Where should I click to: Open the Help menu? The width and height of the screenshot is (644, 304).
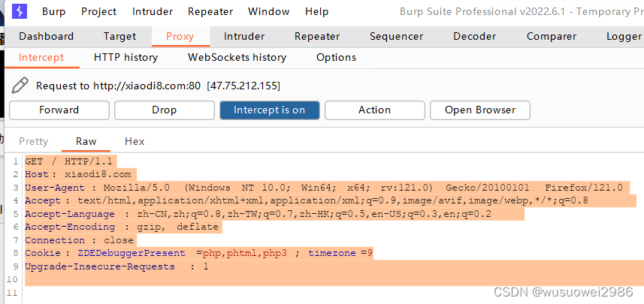click(316, 11)
